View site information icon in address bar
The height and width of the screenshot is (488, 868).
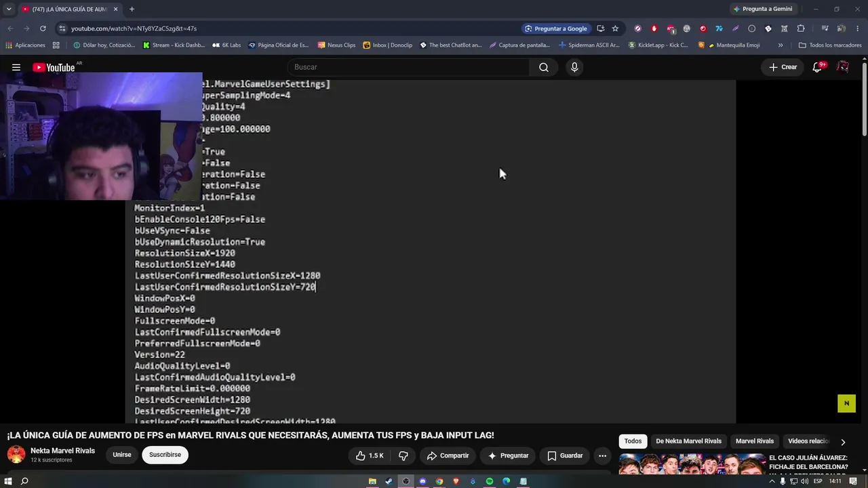tap(62, 28)
